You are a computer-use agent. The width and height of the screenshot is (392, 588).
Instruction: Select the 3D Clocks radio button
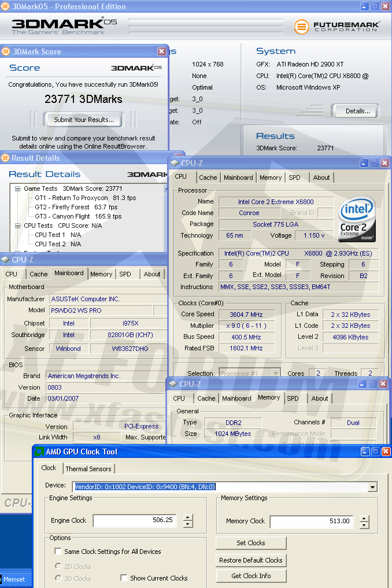tap(58, 578)
